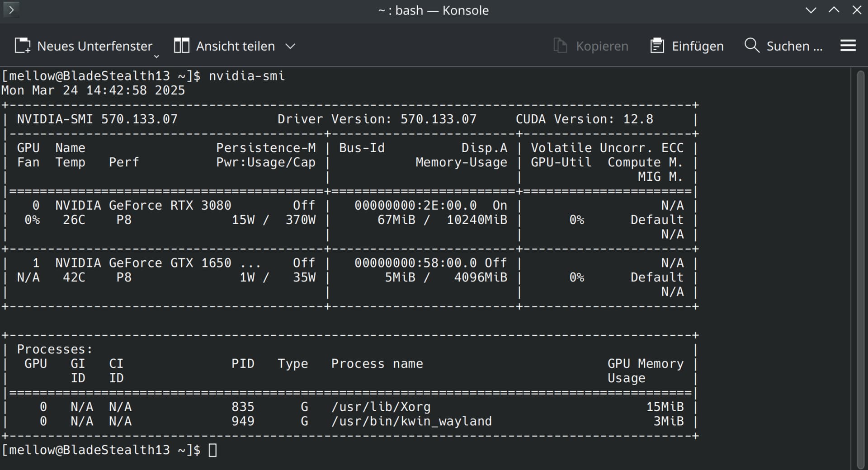Click the "MIG M." header
Viewport: 868px width, 470px height.
tap(660, 177)
